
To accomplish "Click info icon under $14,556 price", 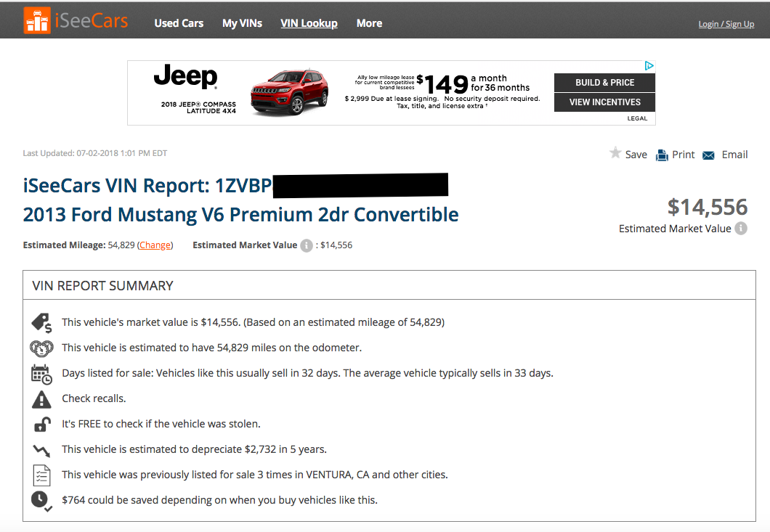I will point(741,229).
